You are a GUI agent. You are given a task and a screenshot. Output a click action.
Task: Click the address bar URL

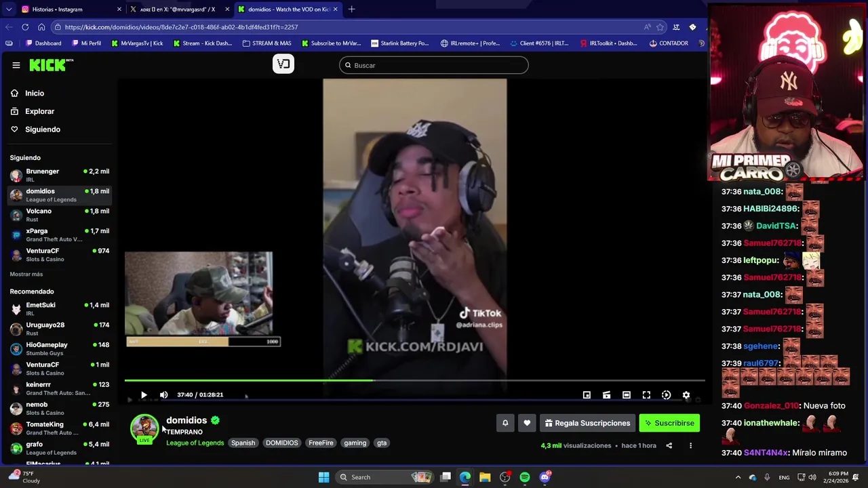tap(181, 27)
